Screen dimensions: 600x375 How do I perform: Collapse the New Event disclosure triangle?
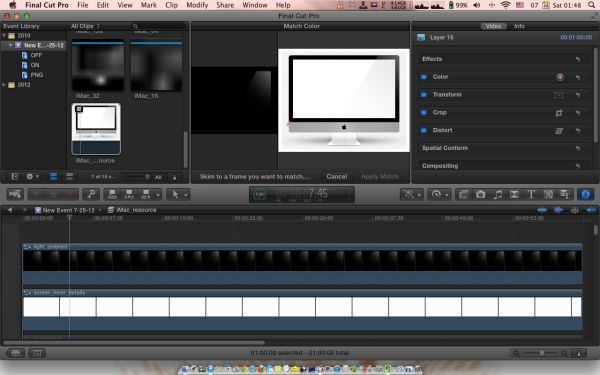click(10, 45)
